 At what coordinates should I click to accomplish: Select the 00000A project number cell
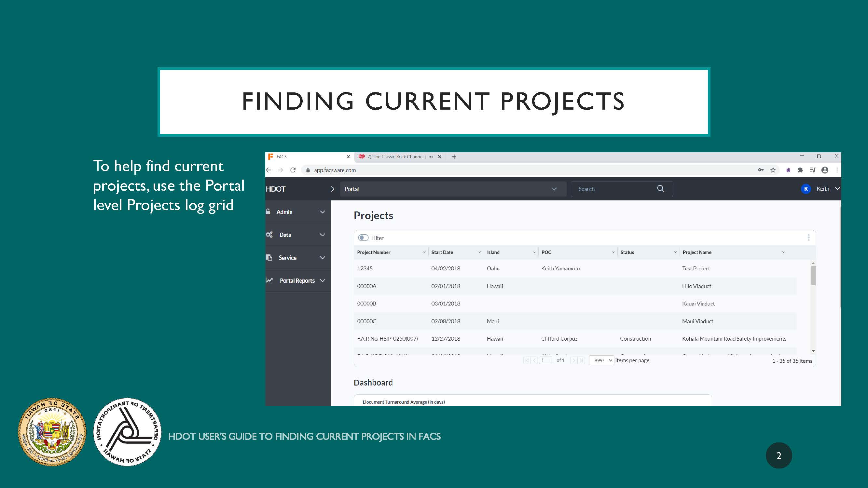[366, 286]
